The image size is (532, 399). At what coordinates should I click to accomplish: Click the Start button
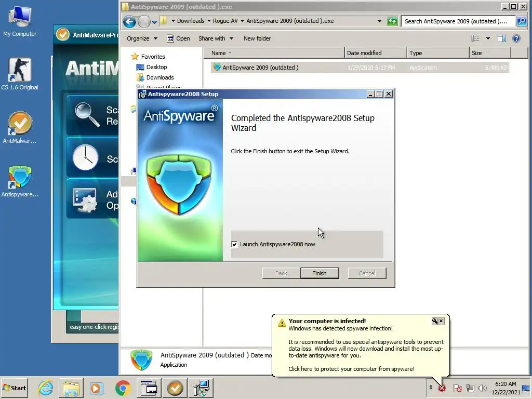pos(14,388)
